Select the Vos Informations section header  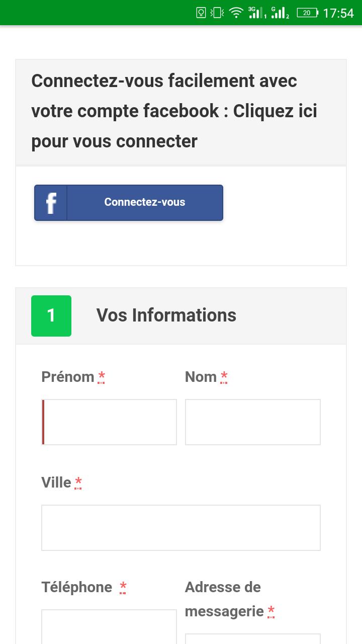pyautogui.click(x=166, y=315)
